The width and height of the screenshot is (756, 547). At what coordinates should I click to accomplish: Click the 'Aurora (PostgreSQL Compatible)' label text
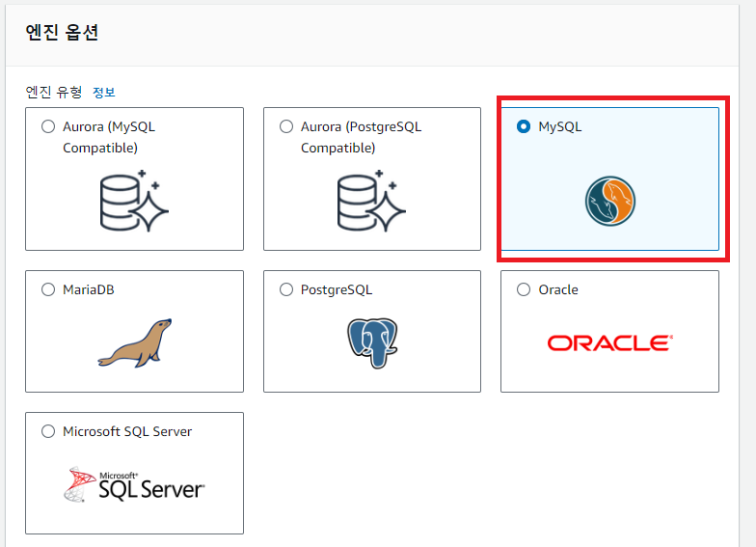[x=361, y=137]
